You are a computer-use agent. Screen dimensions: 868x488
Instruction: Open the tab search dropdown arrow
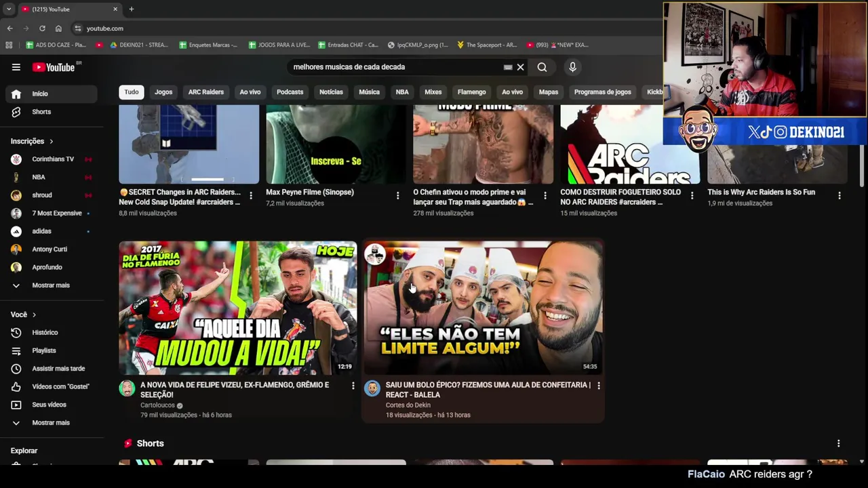tap(8, 9)
